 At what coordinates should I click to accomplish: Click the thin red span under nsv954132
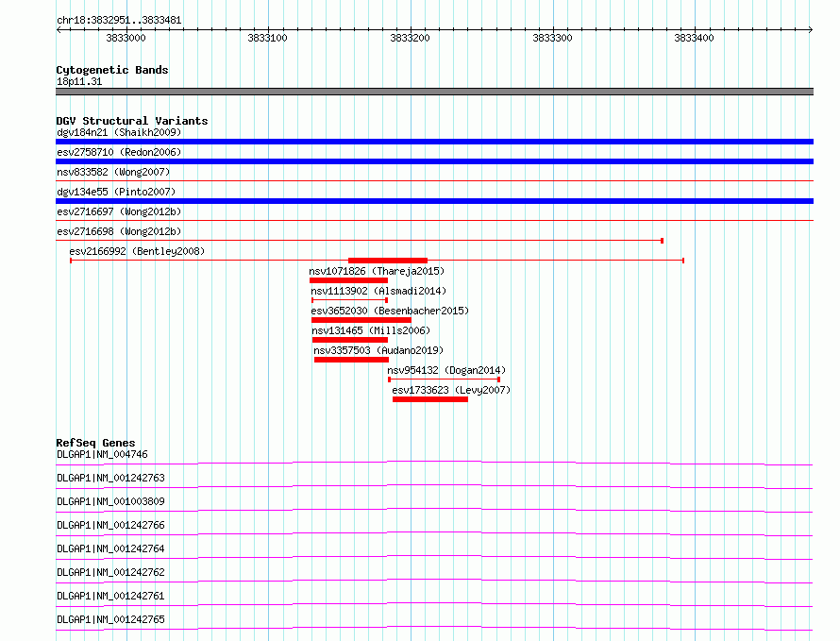pos(445,380)
